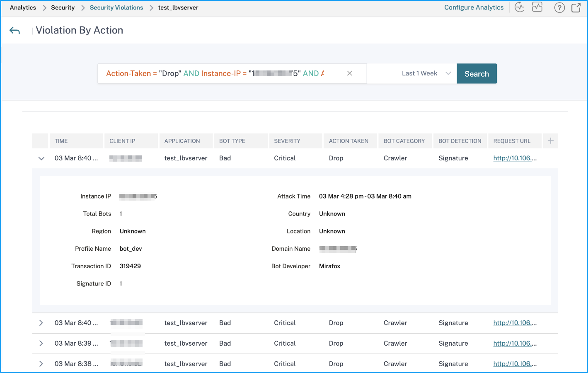588x373 pixels.
Task: Select the bot_dev profile name value
Action: point(131,249)
